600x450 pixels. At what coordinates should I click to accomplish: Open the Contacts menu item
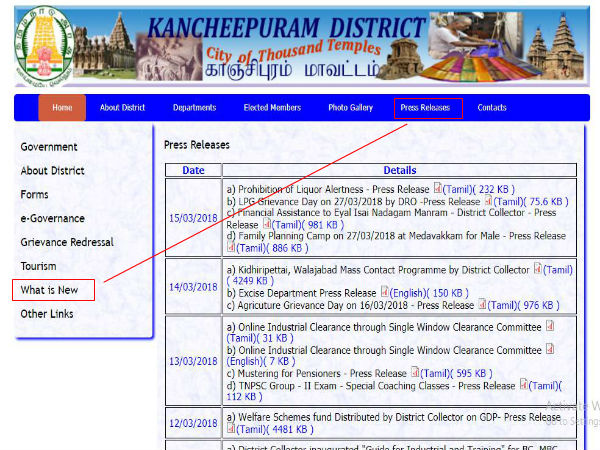point(492,108)
